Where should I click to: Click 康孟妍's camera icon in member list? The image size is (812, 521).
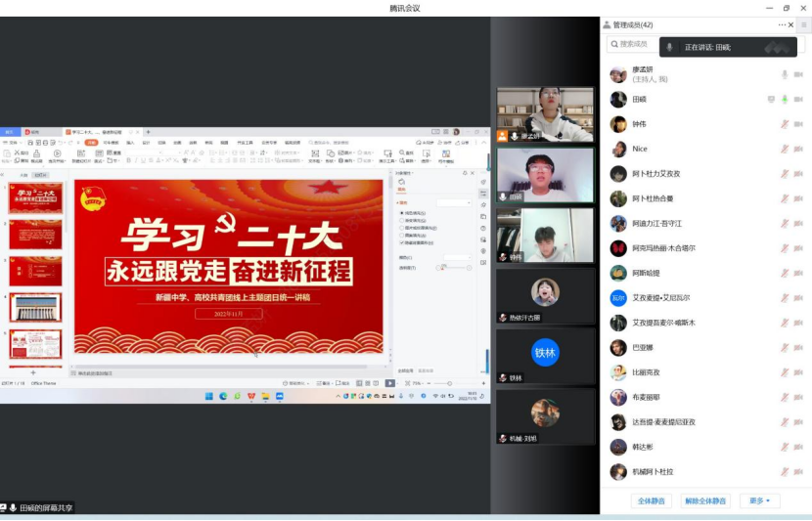click(798, 75)
